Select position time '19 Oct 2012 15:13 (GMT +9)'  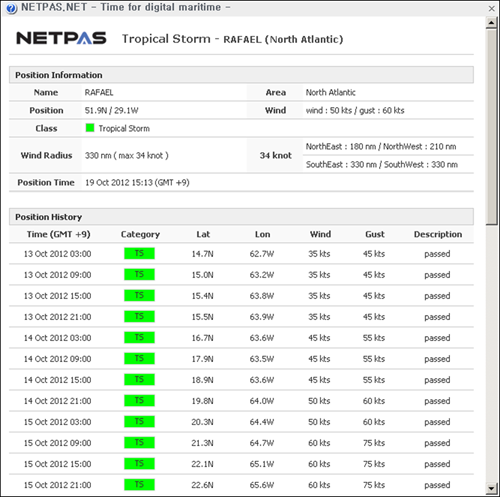[137, 182]
